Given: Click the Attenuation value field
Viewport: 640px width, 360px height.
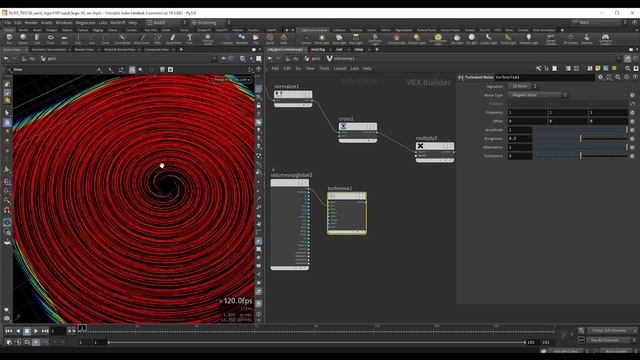Looking at the screenshot, I should click(x=520, y=147).
